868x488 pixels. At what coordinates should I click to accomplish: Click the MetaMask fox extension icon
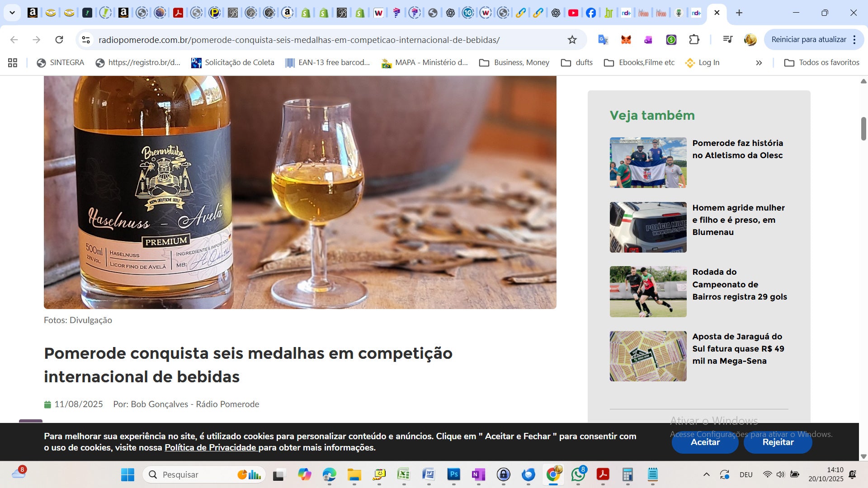(x=626, y=40)
